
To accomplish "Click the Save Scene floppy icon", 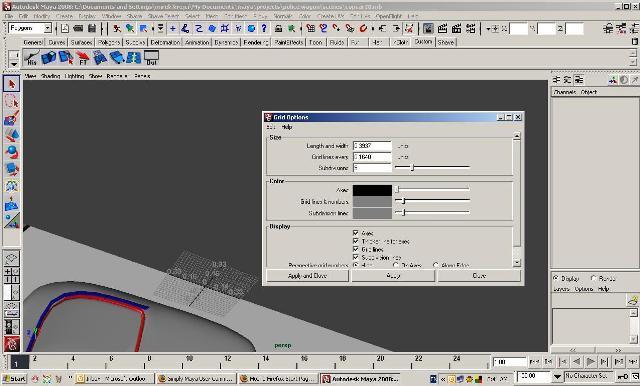I will point(92,28).
